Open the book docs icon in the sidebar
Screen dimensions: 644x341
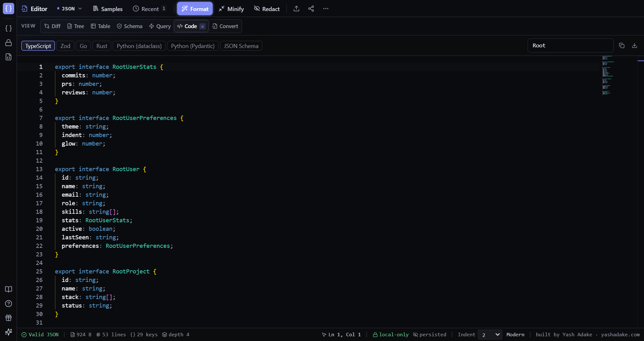coord(9,289)
